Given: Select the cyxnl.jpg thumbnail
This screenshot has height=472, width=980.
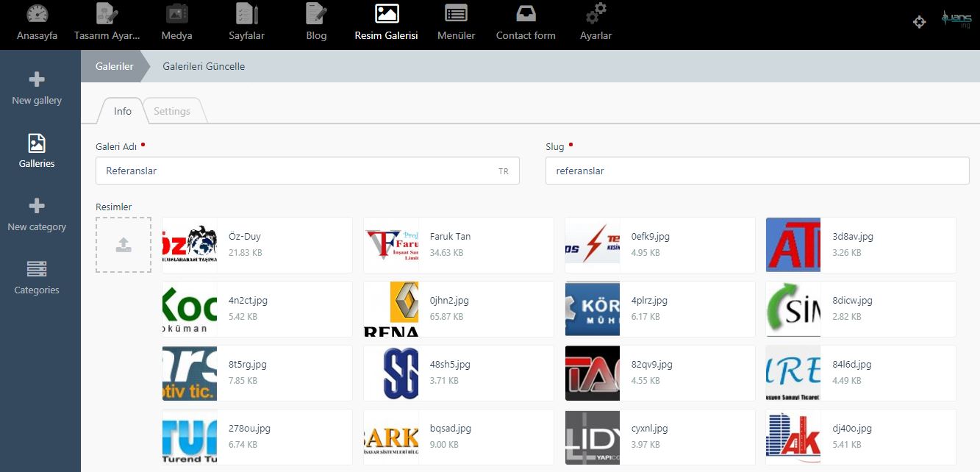Looking at the screenshot, I should 593,437.
